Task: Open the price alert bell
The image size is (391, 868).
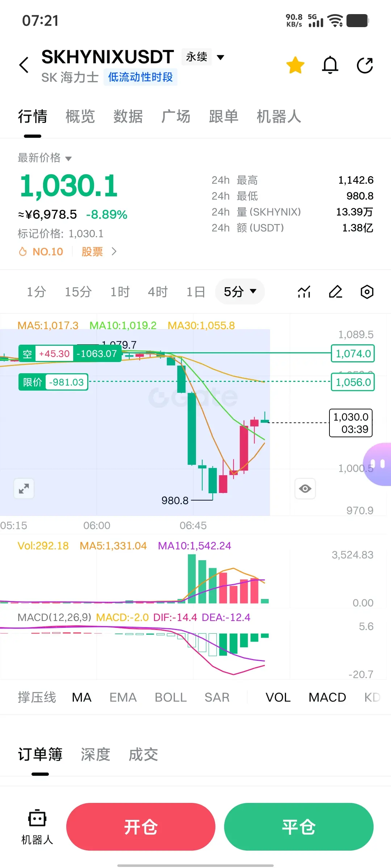Action: coord(330,65)
